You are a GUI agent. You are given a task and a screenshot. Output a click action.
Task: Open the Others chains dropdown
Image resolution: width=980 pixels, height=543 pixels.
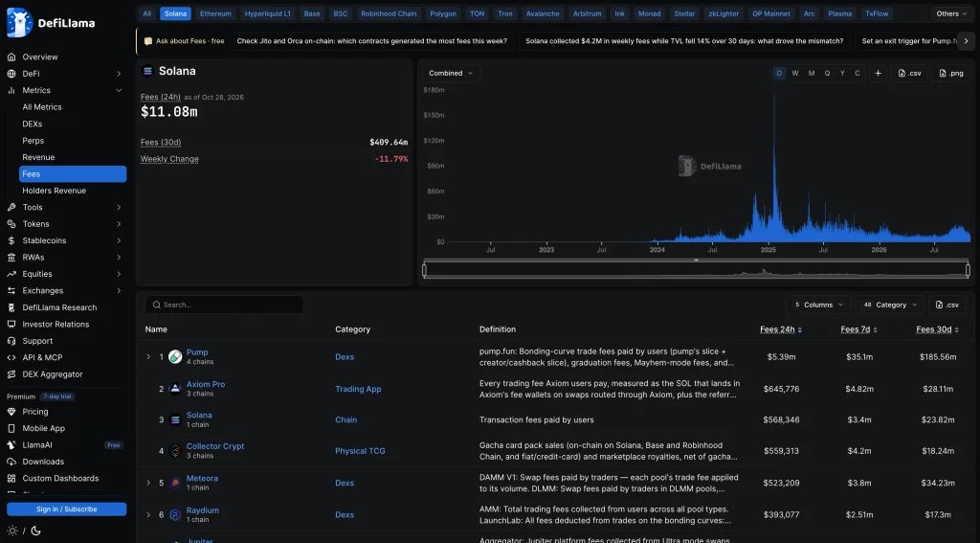point(952,13)
